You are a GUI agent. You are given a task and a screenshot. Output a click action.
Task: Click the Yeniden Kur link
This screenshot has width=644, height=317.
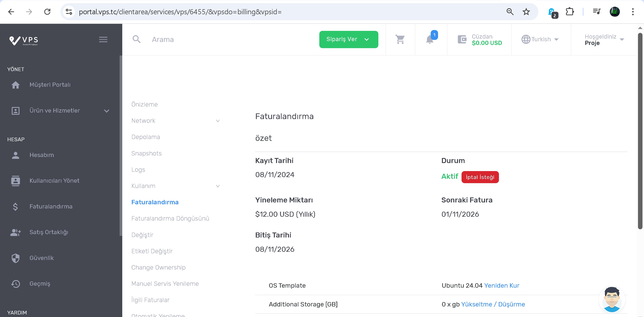502,285
